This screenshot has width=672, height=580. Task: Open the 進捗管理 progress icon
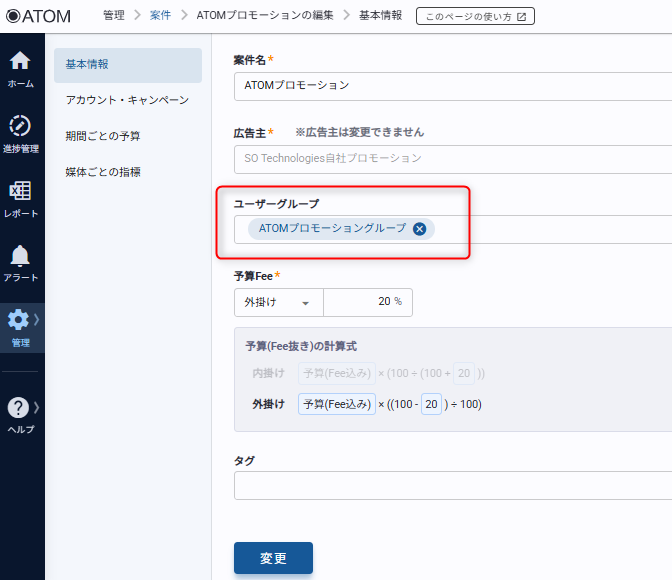pyautogui.click(x=20, y=126)
